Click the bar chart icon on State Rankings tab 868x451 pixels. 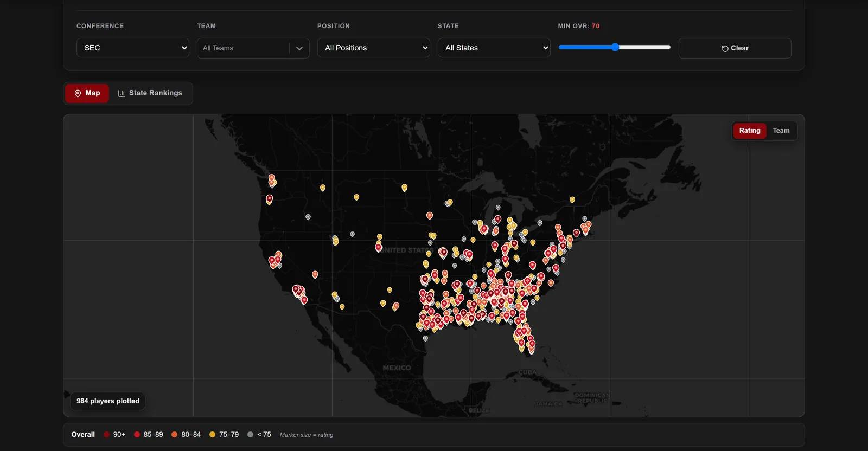(122, 93)
